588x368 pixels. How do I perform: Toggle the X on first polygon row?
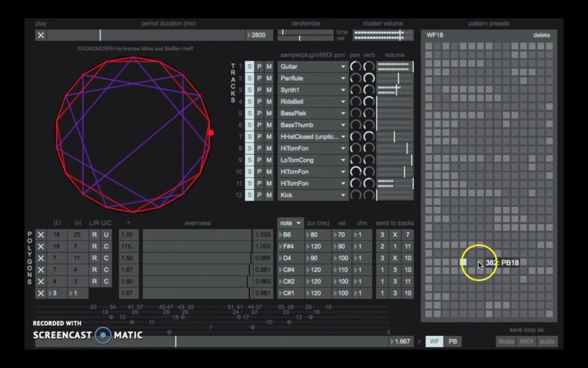41,235
